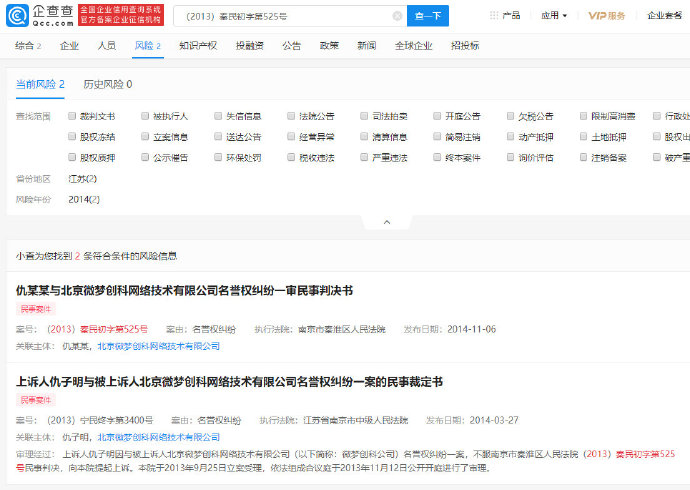Open the 全球企业 tab
Image resolution: width=690 pixels, height=490 pixels.
point(414,46)
